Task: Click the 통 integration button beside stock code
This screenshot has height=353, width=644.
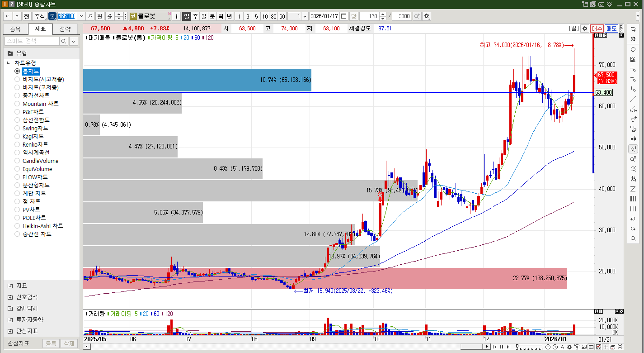Action: tap(52, 16)
